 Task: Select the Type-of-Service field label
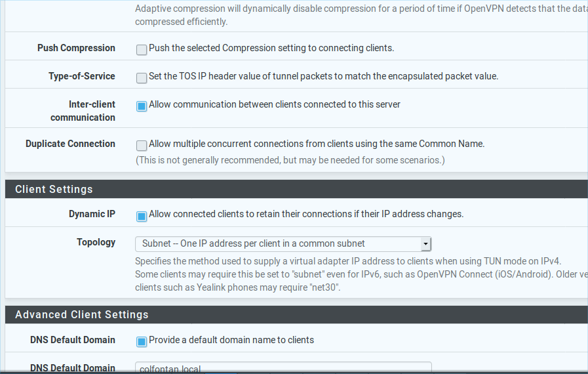[81, 76]
